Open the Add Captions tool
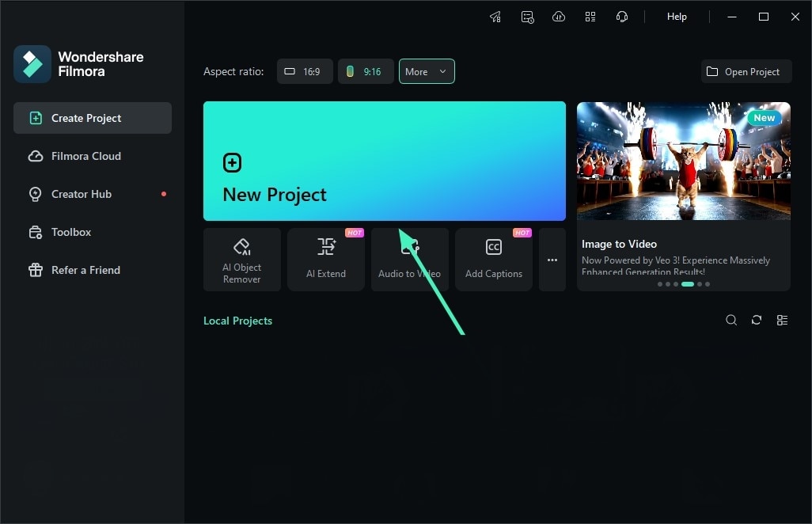Screen dimensions: 812x524 (493, 259)
